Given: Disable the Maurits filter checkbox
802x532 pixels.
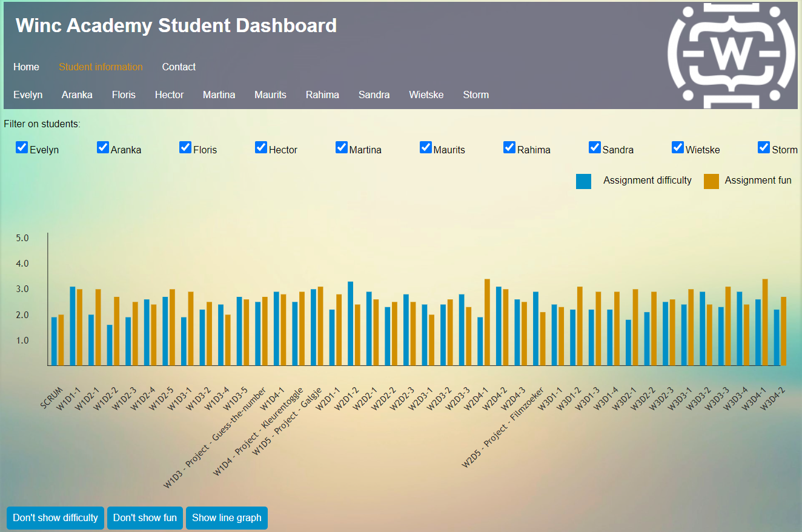Looking at the screenshot, I should [x=426, y=147].
